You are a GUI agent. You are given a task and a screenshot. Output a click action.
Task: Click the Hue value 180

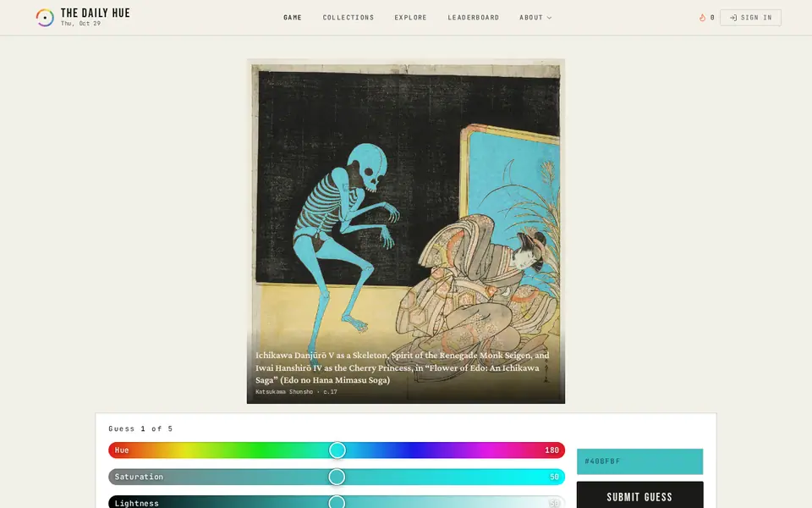click(x=552, y=450)
